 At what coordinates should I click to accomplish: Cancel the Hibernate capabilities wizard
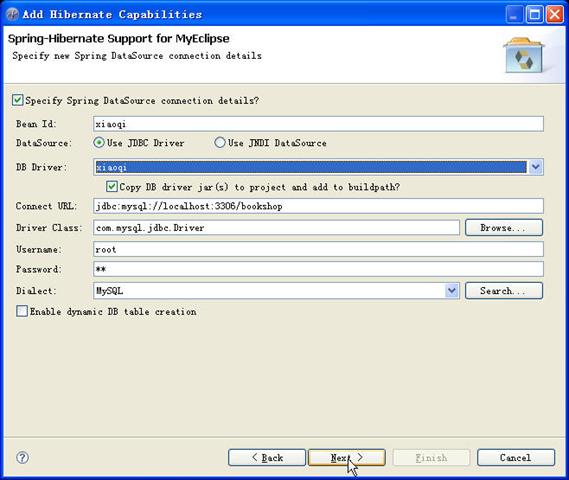(x=516, y=458)
